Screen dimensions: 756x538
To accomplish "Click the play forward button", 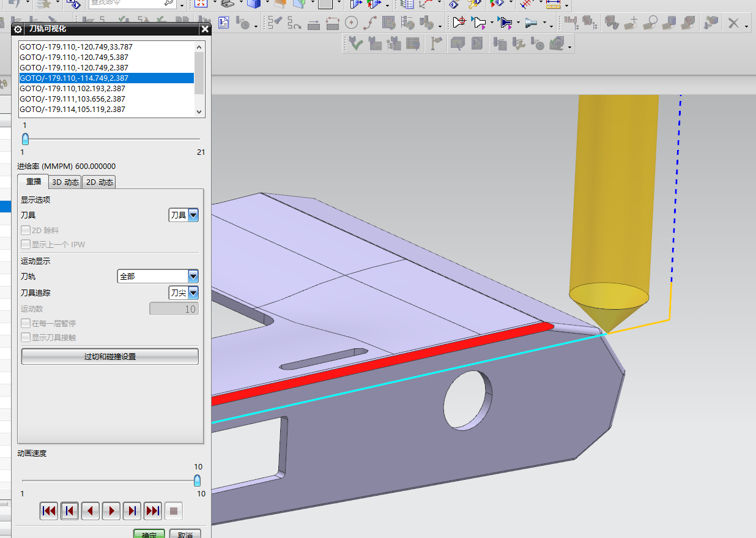I will (111, 510).
